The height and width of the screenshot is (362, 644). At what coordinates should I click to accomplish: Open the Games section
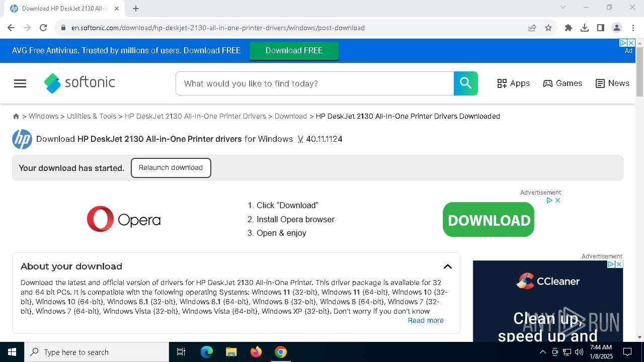pyautogui.click(x=562, y=83)
